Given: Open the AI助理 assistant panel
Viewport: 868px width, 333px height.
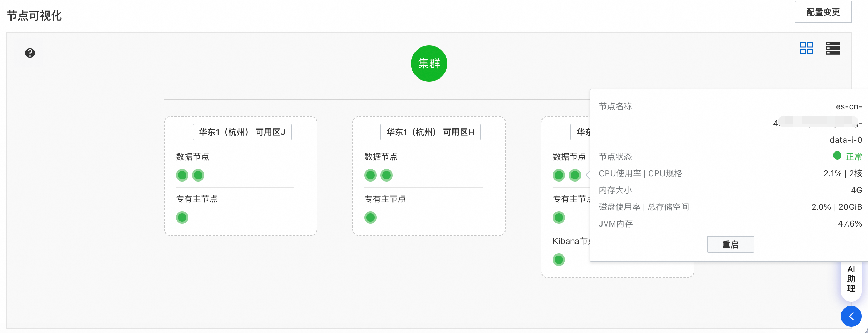Looking at the screenshot, I should [851, 279].
